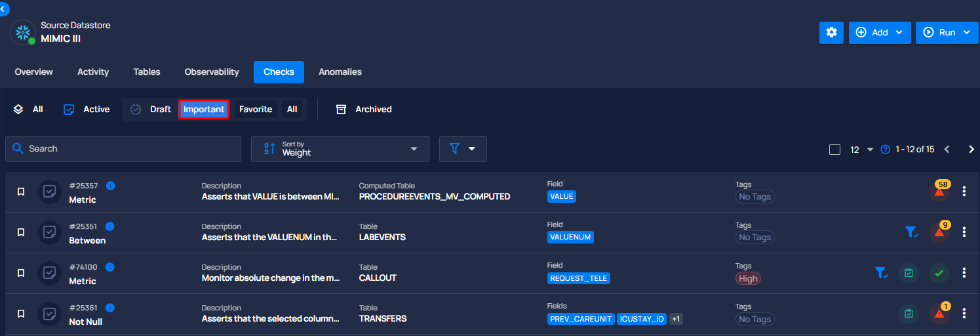Open the Add dropdown button

click(x=880, y=32)
